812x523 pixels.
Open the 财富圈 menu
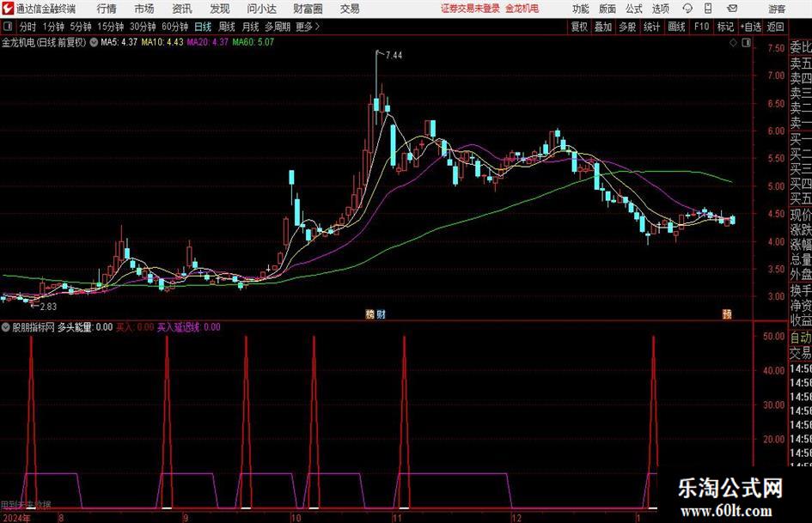point(308,9)
